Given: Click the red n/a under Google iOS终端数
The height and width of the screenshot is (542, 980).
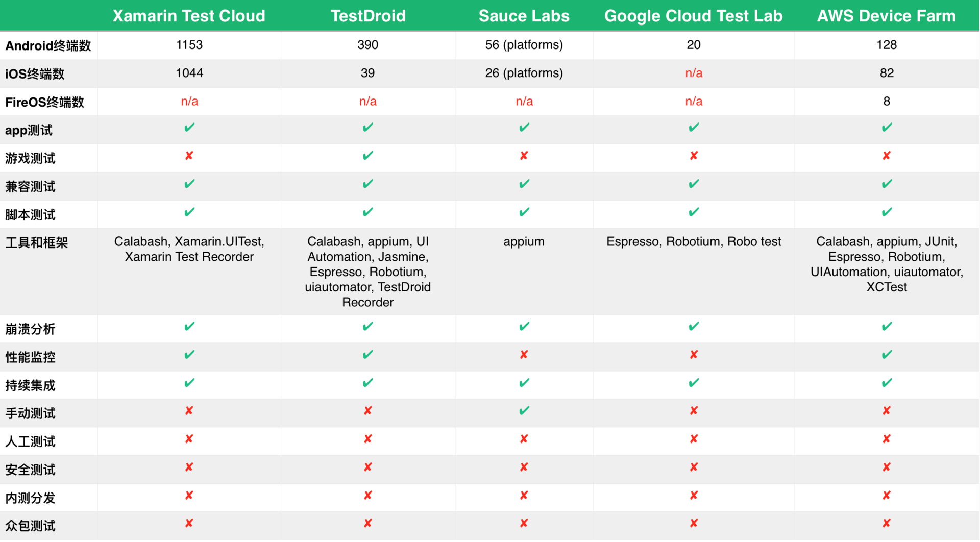Looking at the screenshot, I should pyautogui.click(x=693, y=73).
